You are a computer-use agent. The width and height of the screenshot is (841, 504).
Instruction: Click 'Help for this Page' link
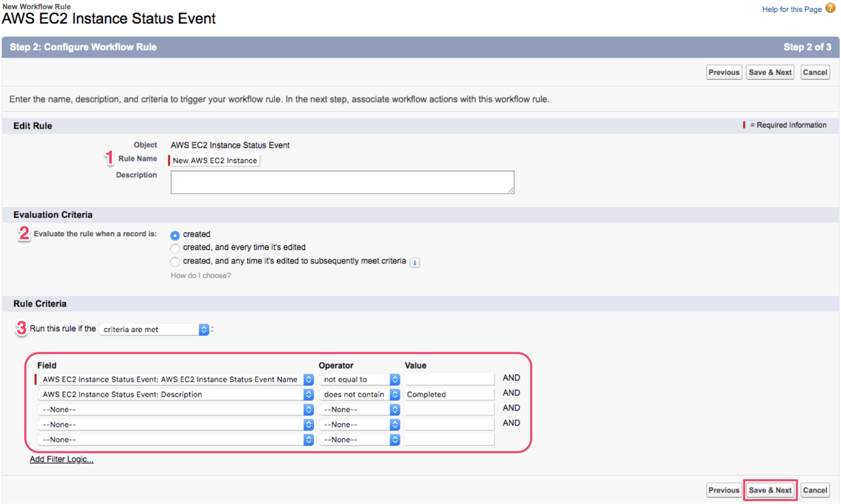point(791,9)
